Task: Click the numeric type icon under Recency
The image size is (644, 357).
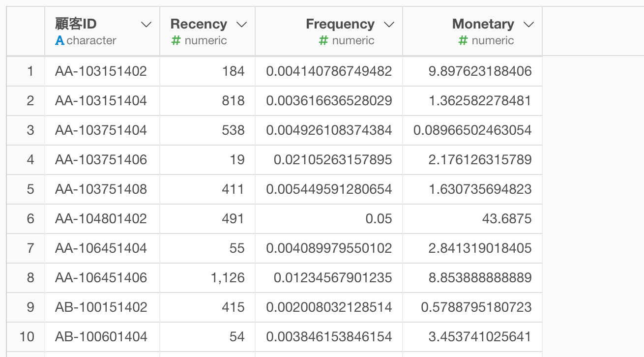Action: coord(176,41)
